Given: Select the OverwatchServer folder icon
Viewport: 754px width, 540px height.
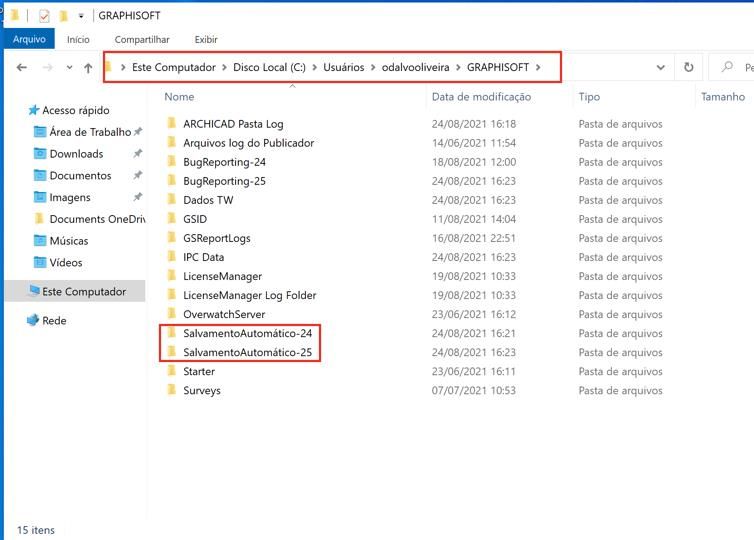Looking at the screenshot, I should point(172,314).
